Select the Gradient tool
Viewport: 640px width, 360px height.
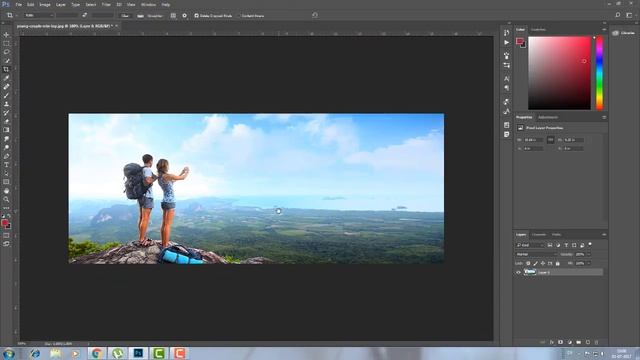(x=6, y=130)
